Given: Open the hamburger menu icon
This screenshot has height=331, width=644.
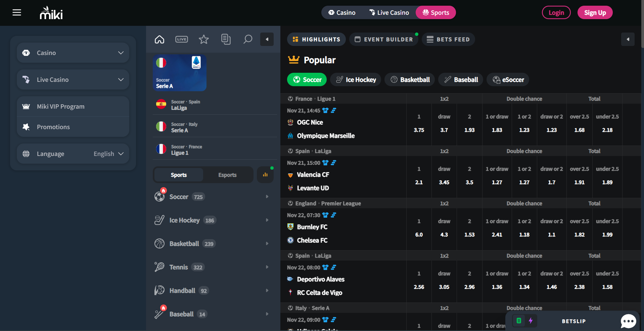Looking at the screenshot, I should pos(17,12).
